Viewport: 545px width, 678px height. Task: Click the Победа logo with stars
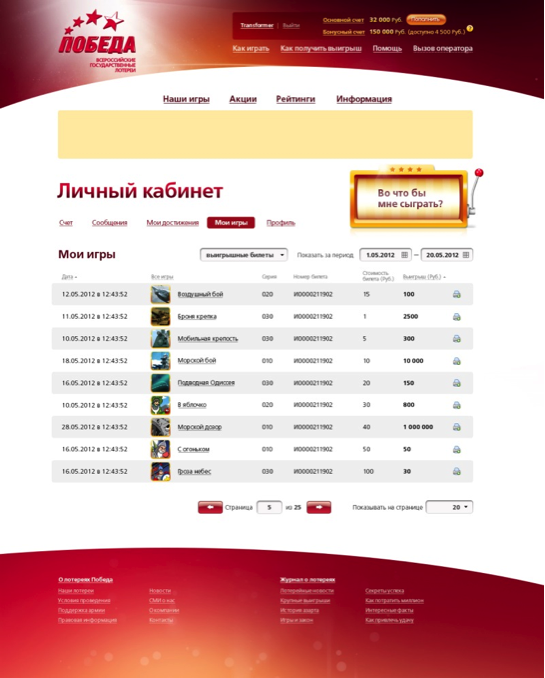point(98,41)
